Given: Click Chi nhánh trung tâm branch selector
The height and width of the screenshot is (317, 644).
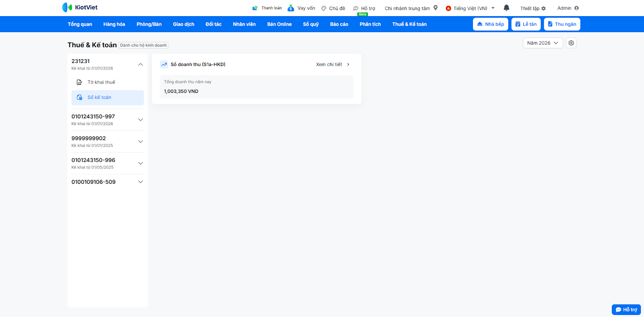Looking at the screenshot, I should pos(407,8).
